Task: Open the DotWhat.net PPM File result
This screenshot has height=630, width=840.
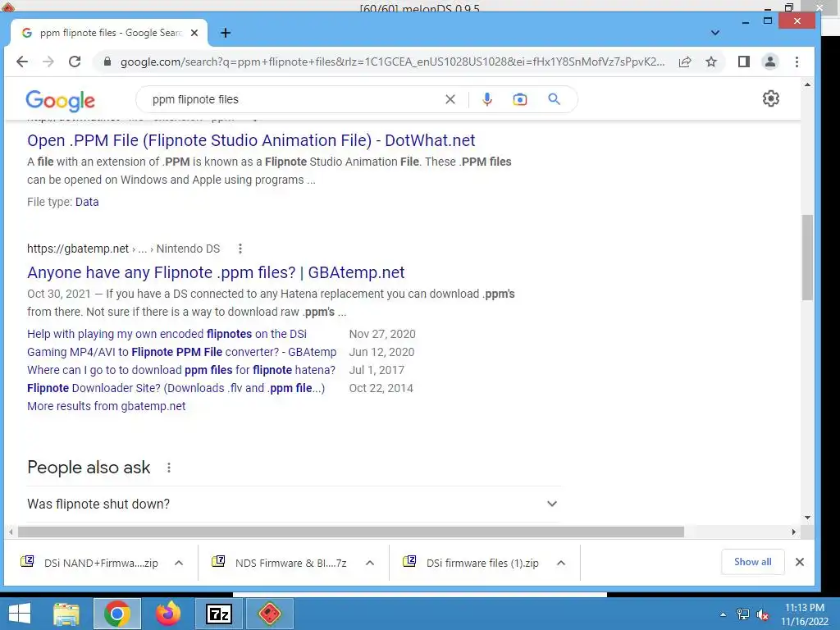Action: click(x=251, y=140)
